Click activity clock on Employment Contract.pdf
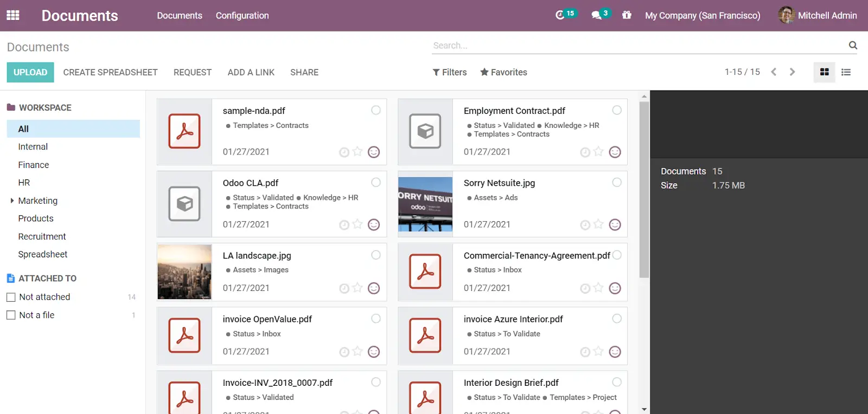This screenshot has width=868, height=414. pos(585,152)
